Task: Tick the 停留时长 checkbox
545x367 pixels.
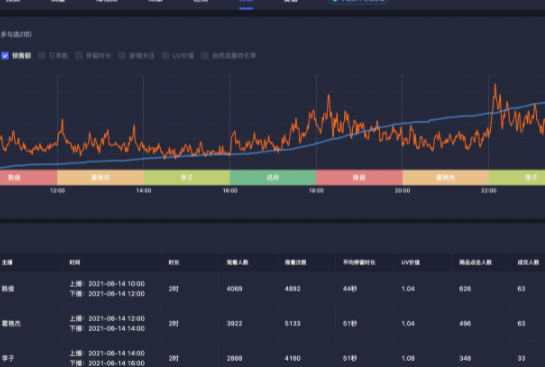Action: [79, 56]
